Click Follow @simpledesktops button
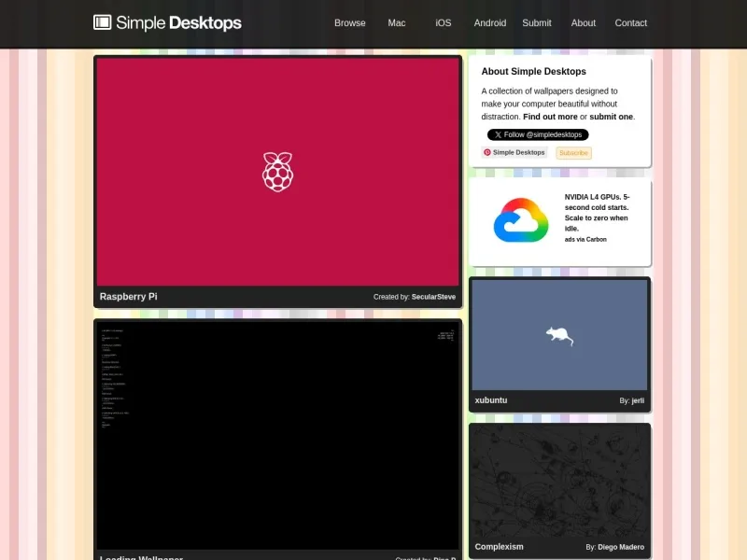Screen dimensions: 747x560 538,134
